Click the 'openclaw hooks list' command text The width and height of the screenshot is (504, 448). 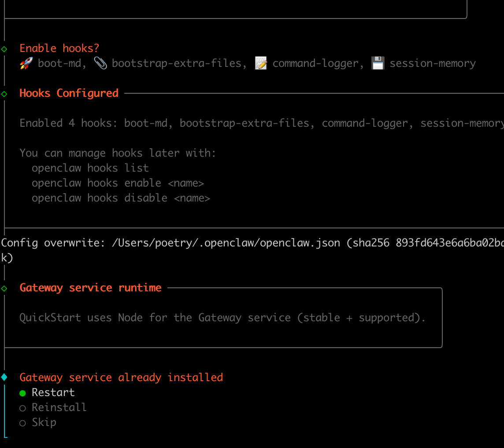(x=90, y=168)
